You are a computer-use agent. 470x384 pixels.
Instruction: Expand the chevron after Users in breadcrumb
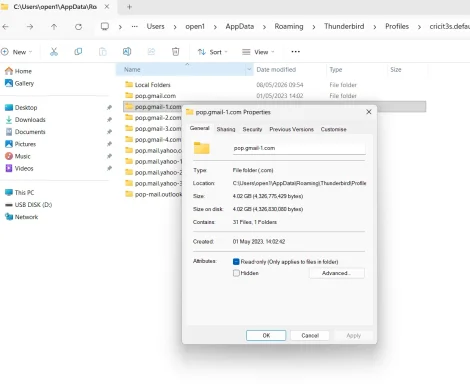(x=175, y=27)
